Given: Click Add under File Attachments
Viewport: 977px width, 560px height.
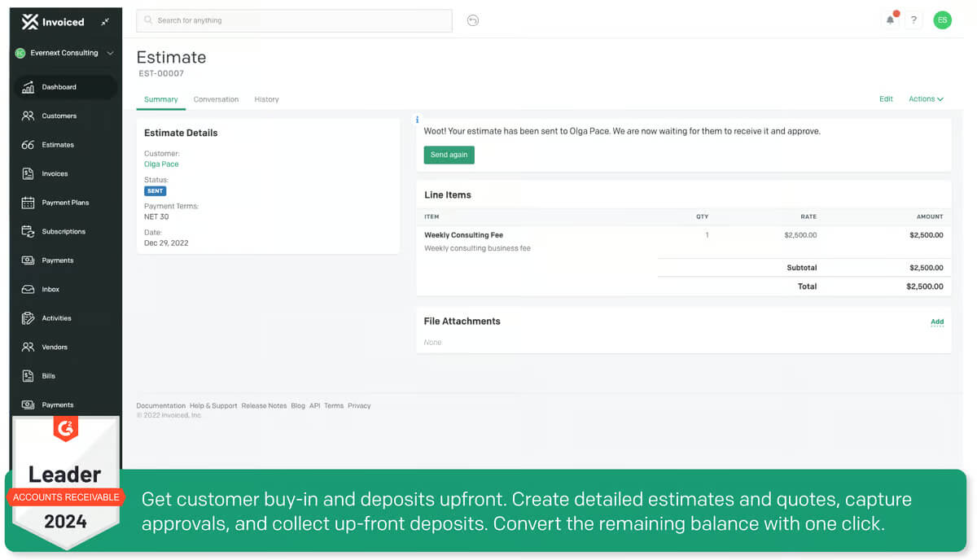Looking at the screenshot, I should tap(937, 322).
